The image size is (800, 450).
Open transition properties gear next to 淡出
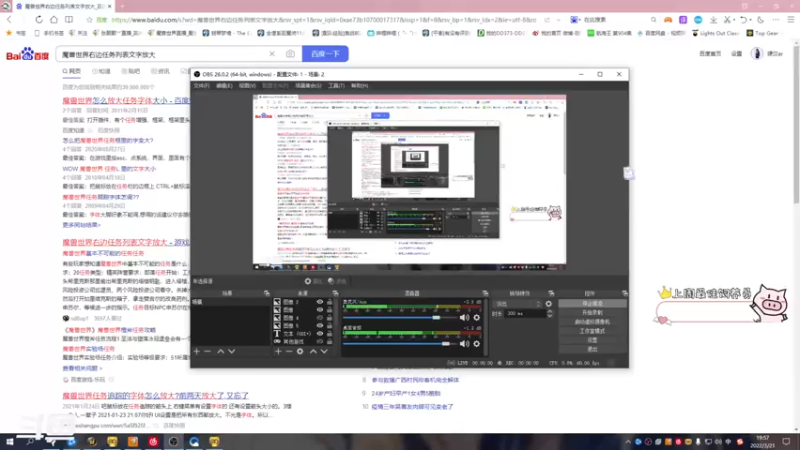(x=548, y=304)
